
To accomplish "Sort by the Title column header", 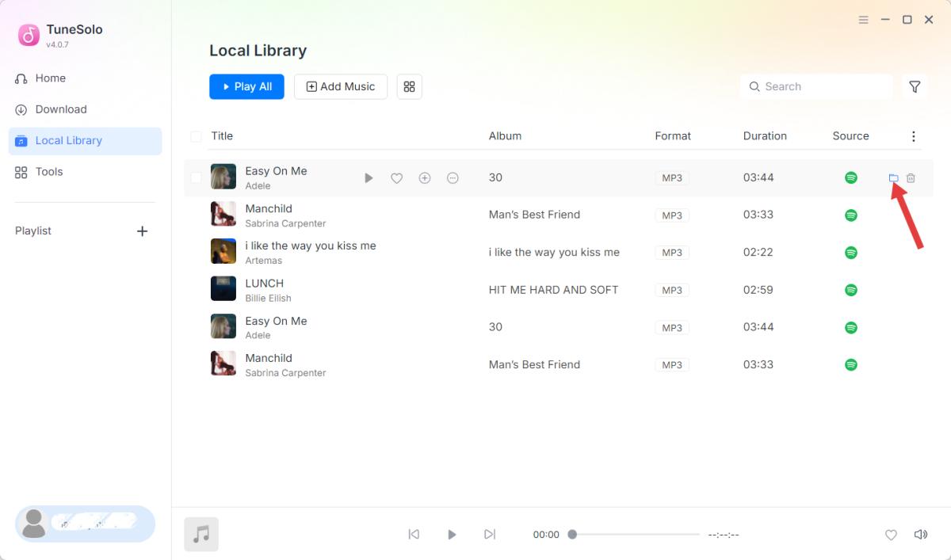I will pyautogui.click(x=222, y=136).
